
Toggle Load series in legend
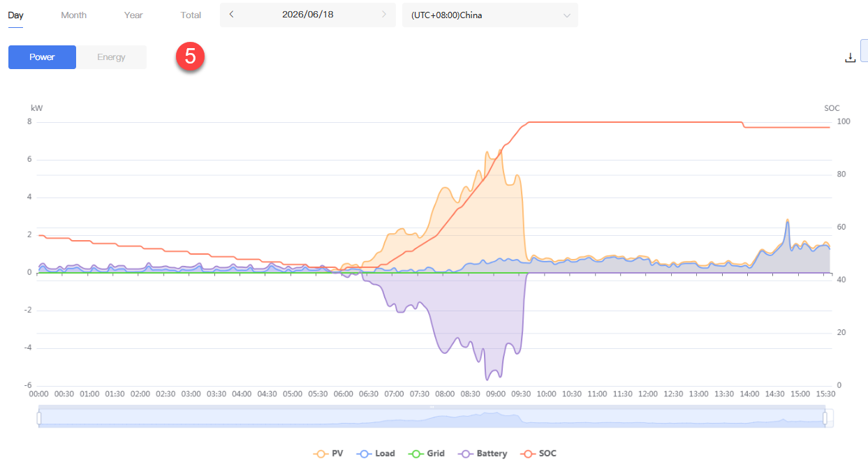(376, 454)
